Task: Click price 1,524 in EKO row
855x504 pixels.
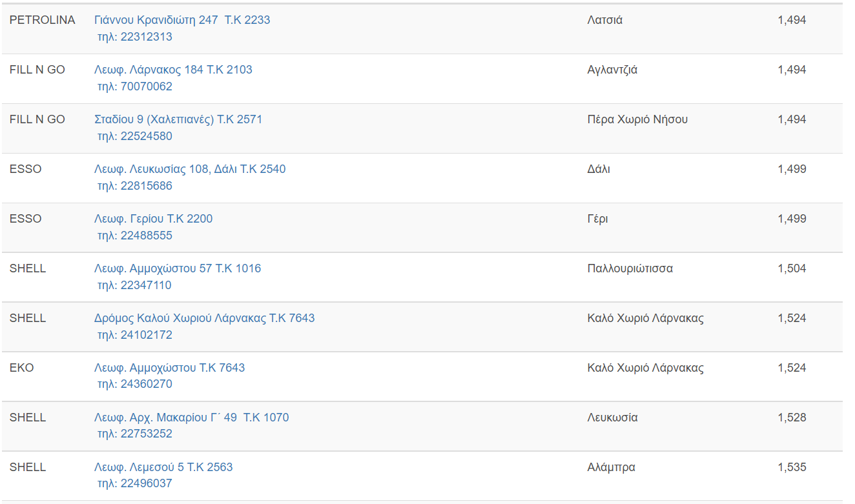Action: click(792, 368)
